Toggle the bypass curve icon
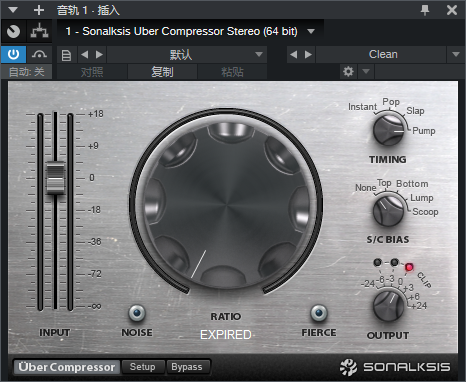This screenshot has height=382, width=466. [x=39, y=54]
